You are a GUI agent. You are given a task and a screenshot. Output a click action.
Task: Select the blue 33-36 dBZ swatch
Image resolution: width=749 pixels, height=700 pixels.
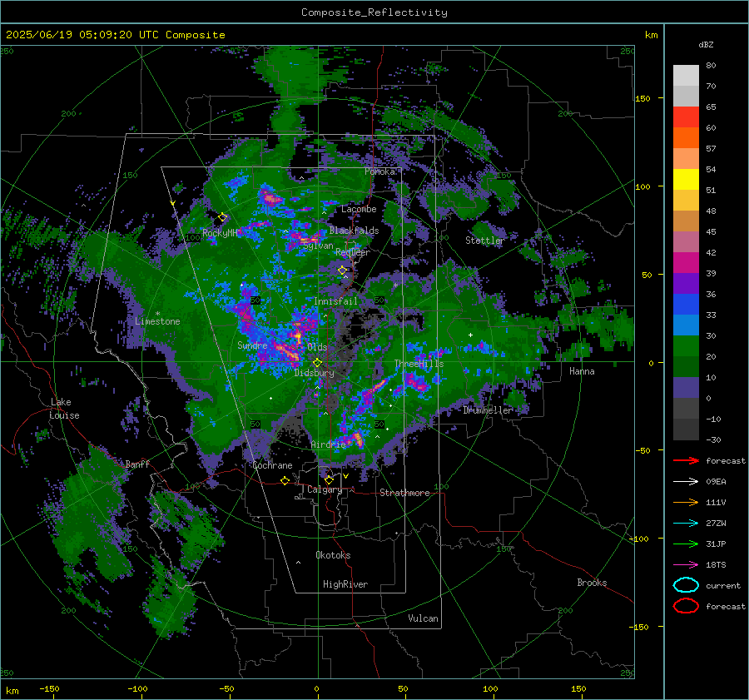pyautogui.click(x=686, y=305)
